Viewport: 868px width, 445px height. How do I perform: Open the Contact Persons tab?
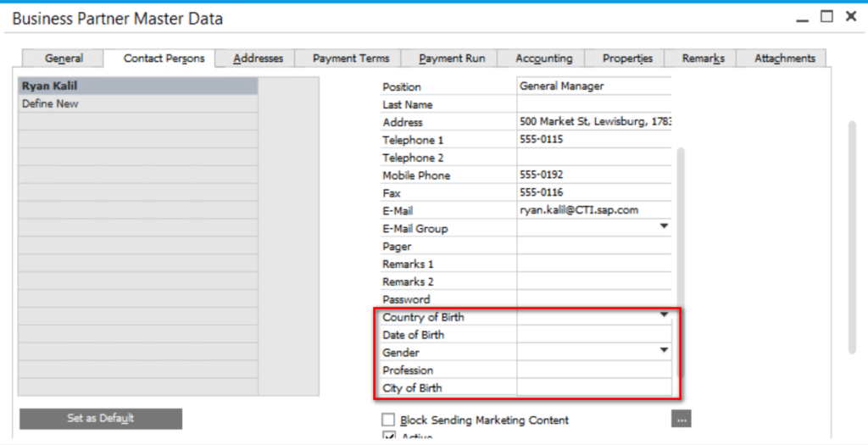point(164,58)
